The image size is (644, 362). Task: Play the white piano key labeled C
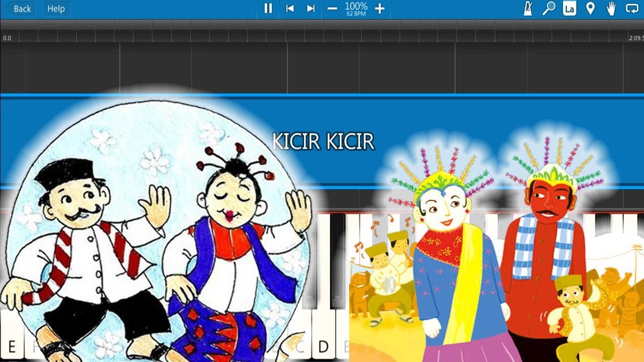(x=300, y=346)
